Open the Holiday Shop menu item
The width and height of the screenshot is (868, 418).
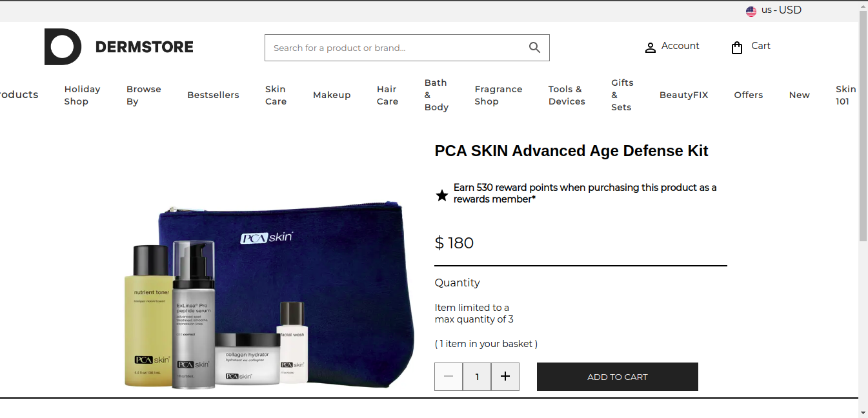click(82, 95)
